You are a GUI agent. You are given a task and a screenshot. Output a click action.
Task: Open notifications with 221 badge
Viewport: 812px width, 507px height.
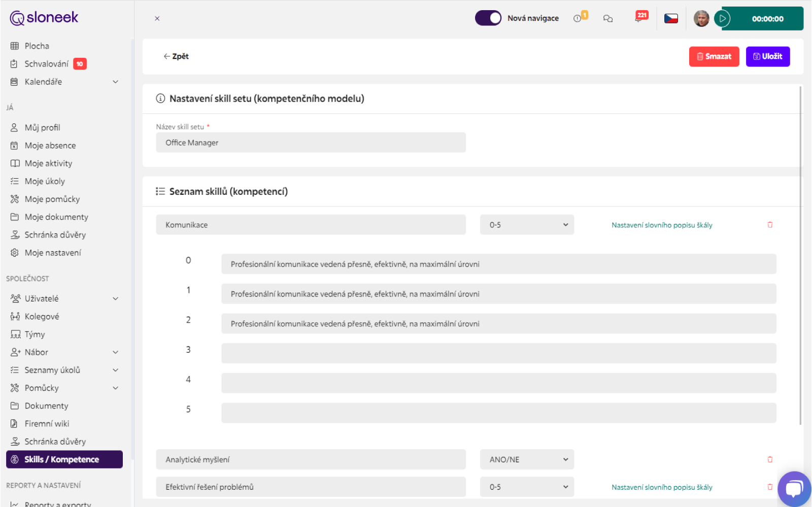click(x=641, y=17)
